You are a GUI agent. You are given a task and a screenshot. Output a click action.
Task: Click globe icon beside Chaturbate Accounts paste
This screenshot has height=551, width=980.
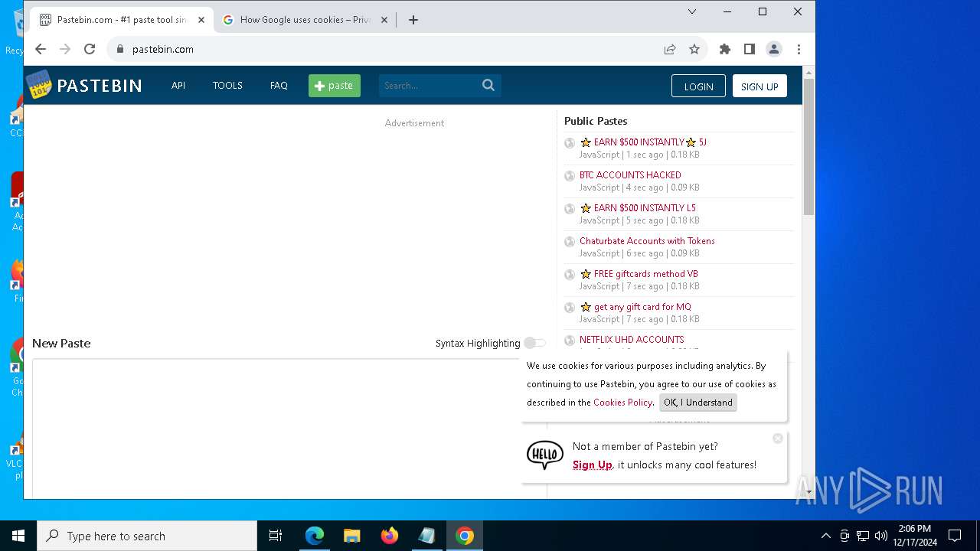(570, 242)
